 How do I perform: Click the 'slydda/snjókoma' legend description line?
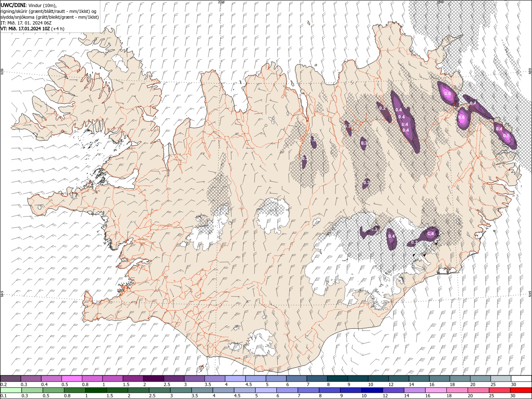pyautogui.click(x=50, y=17)
